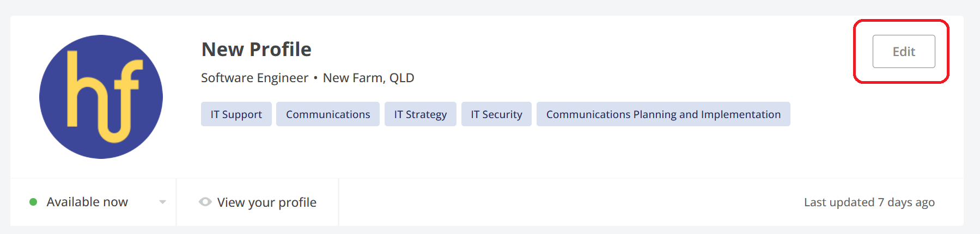Pick the IT Security skill tag
Screen dimensions: 980x234
click(x=496, y=114)
